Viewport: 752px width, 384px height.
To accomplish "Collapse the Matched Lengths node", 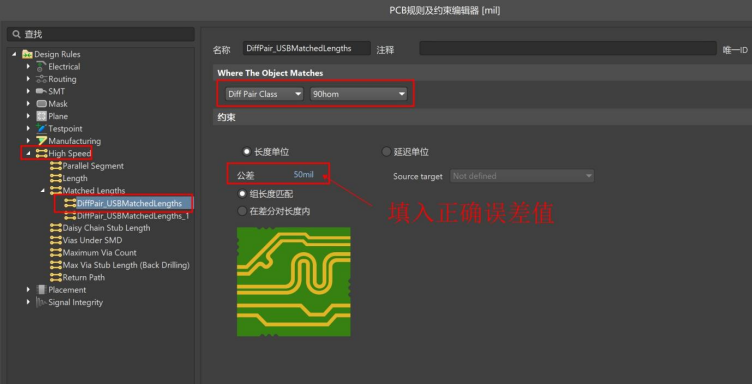I will coord(43,190).
